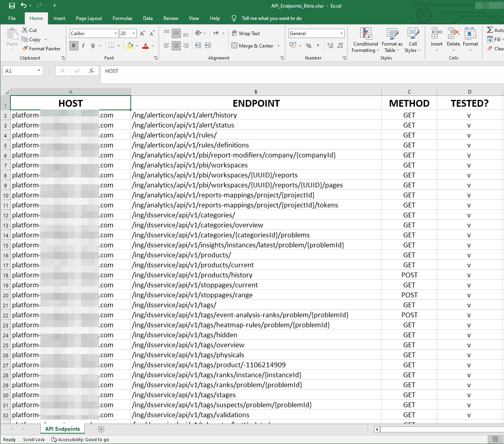504x444 pixels.
Task: Click the Insert cells icon
Action: pyautogui.click(x=436, y=33)
